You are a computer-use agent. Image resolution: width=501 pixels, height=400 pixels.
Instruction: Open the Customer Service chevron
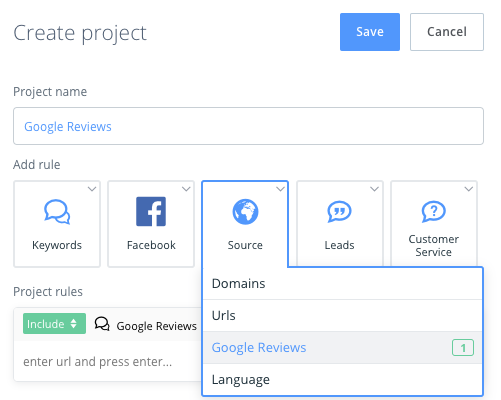pyautogui.click(x=469, y=189)
